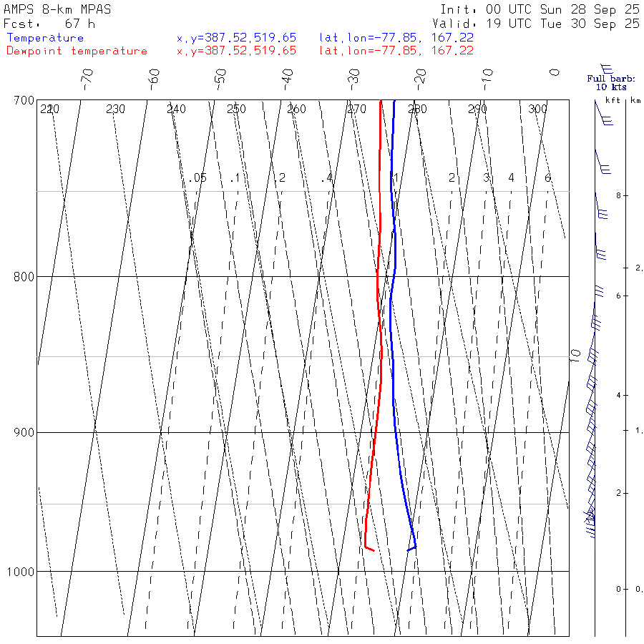Select the red Dewpoint temperature legend label

click(77, 51)
